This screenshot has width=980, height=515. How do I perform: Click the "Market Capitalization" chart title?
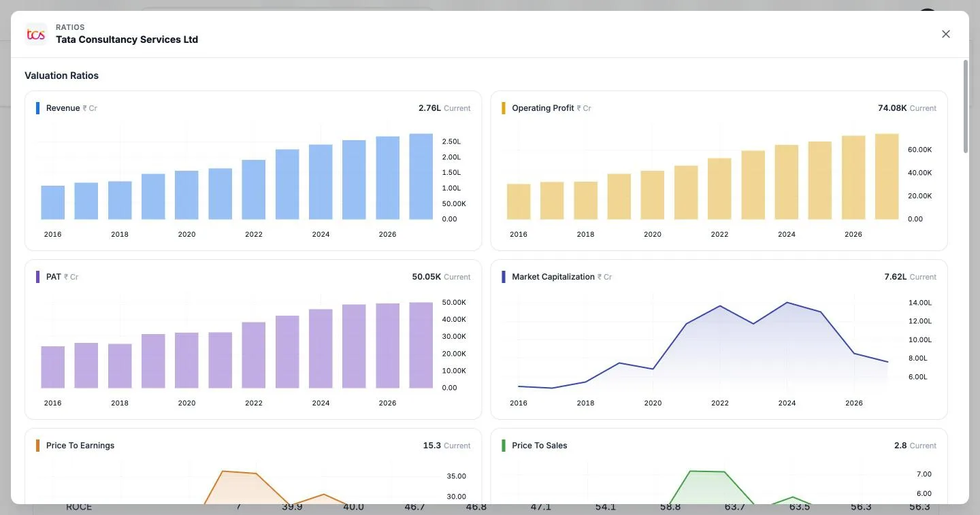(x=553, y=277)
